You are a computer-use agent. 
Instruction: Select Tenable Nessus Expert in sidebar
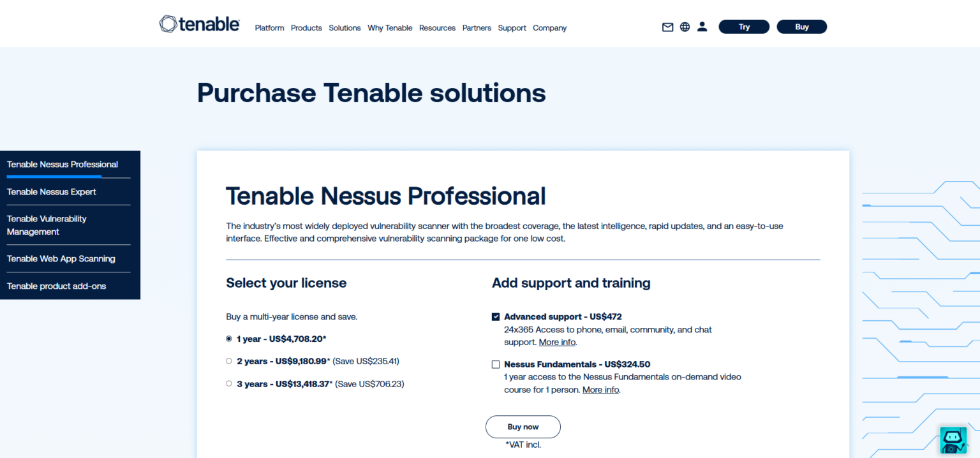51,191
